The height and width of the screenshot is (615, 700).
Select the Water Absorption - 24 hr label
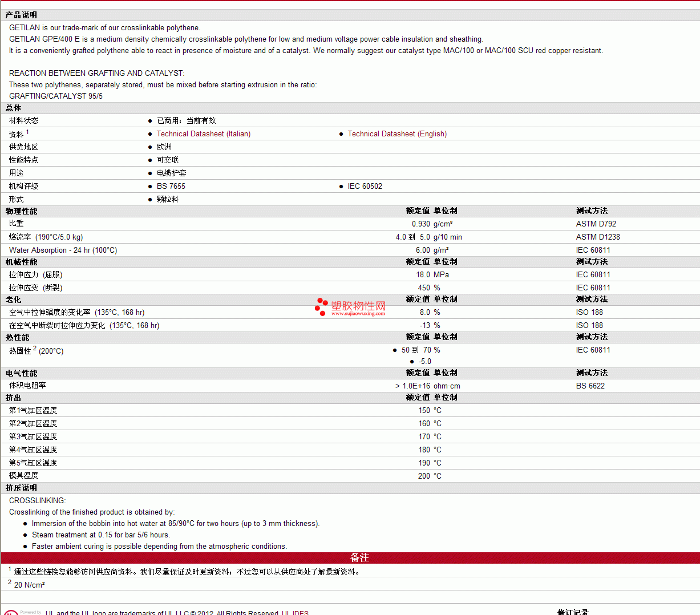pyautogui.click(x=63, y=250)
